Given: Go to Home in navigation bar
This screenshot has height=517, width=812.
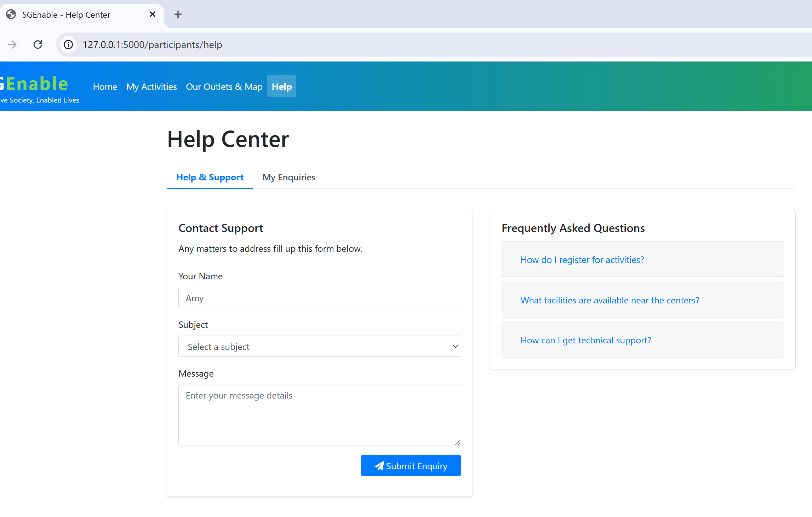Looking at the screenshot, I should [x=105, y=87].
